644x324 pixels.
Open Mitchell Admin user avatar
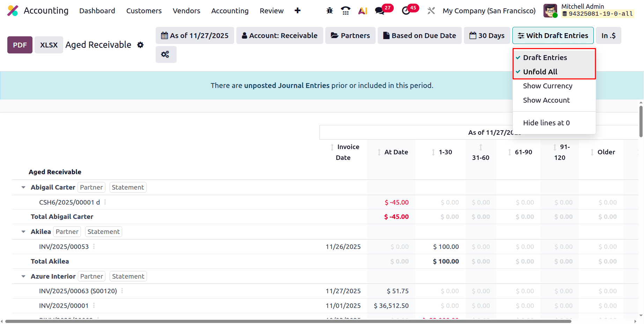click(550, 10)
